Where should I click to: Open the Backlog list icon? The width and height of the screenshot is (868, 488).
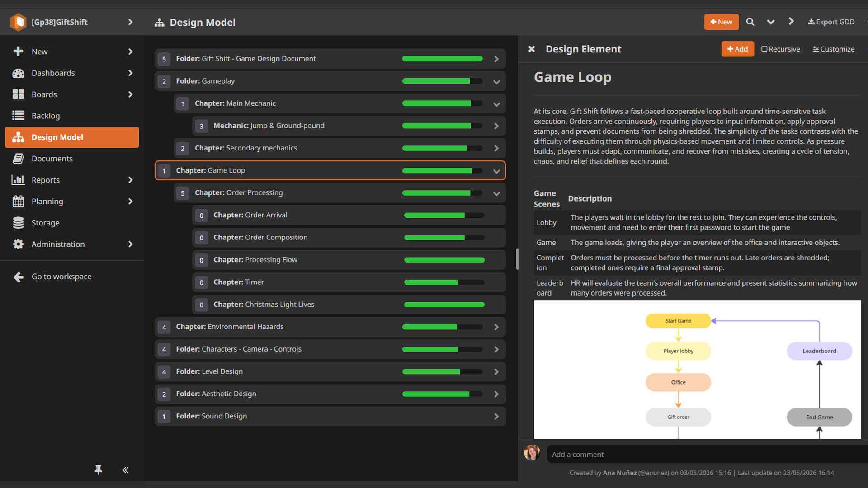pyautogui.click(x=18, y=116)
